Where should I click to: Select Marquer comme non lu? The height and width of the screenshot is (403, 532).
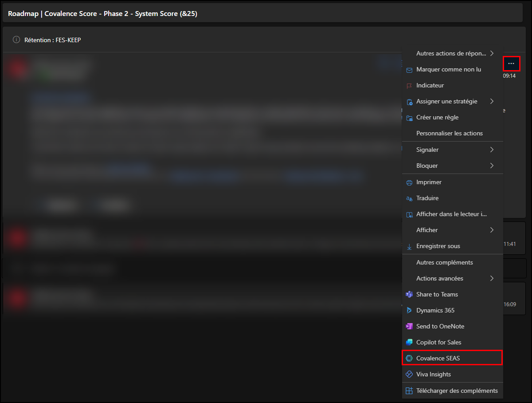coord(453,70)
